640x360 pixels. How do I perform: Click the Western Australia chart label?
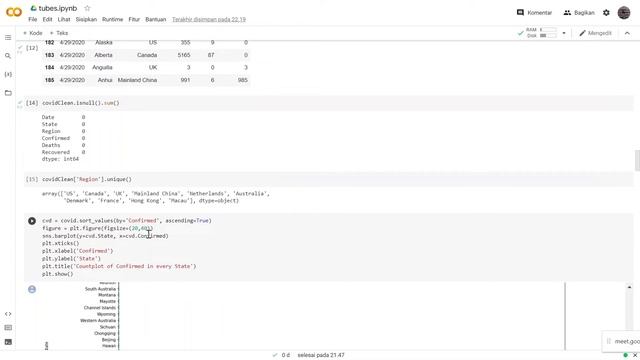[x=98, y=320]
